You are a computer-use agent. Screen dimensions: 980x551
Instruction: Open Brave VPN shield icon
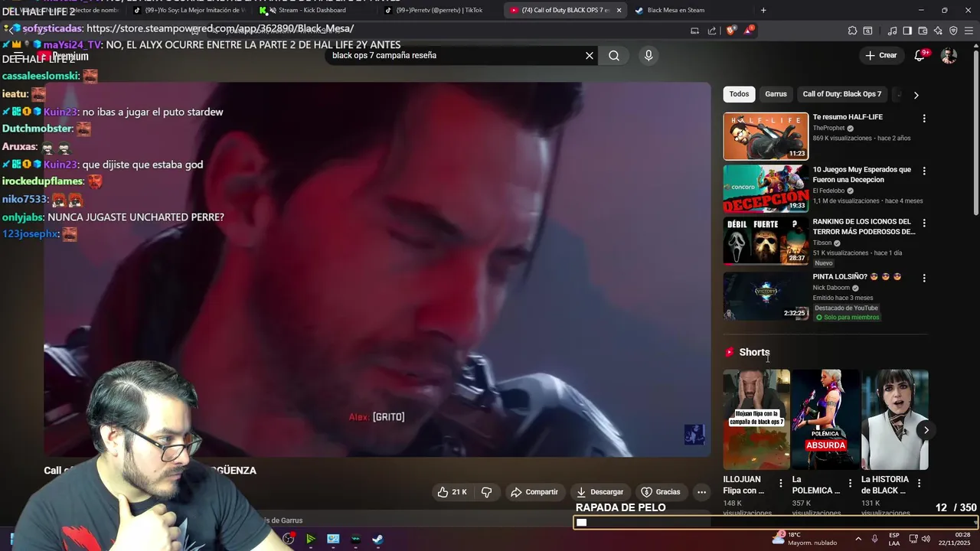point(953,31)
